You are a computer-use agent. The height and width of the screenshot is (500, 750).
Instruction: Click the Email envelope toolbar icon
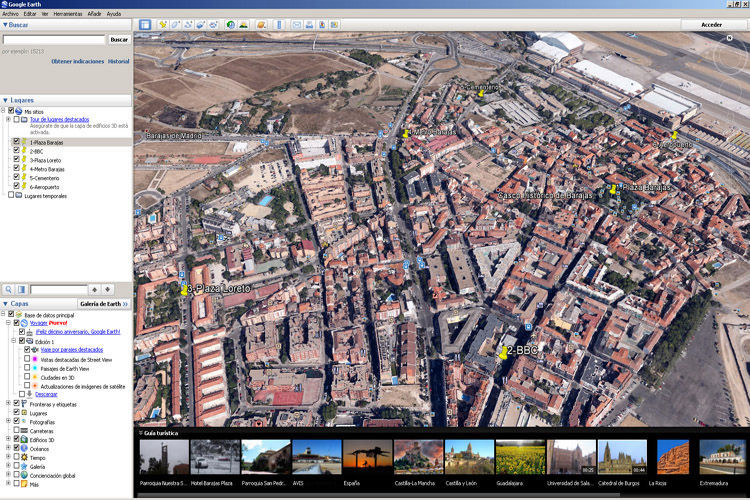297,24
